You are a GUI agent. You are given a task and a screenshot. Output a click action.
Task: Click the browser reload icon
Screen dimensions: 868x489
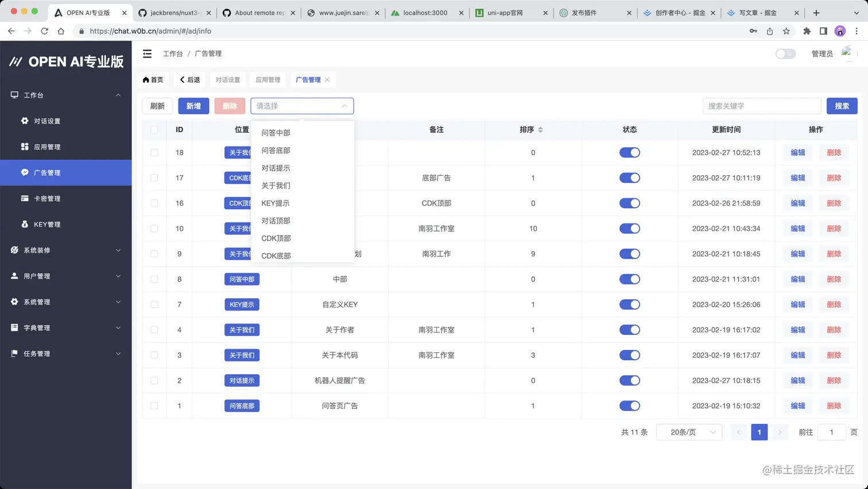(44, 32)
